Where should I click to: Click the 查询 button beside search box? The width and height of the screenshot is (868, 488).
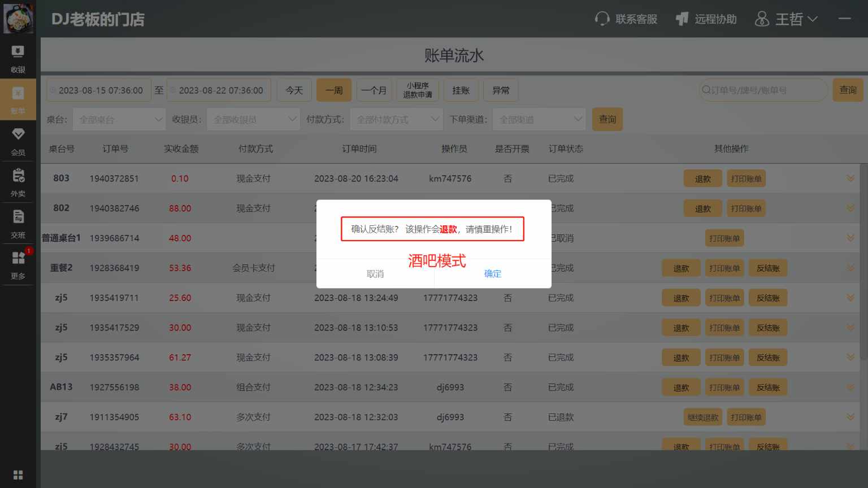(x=848, y=90)
